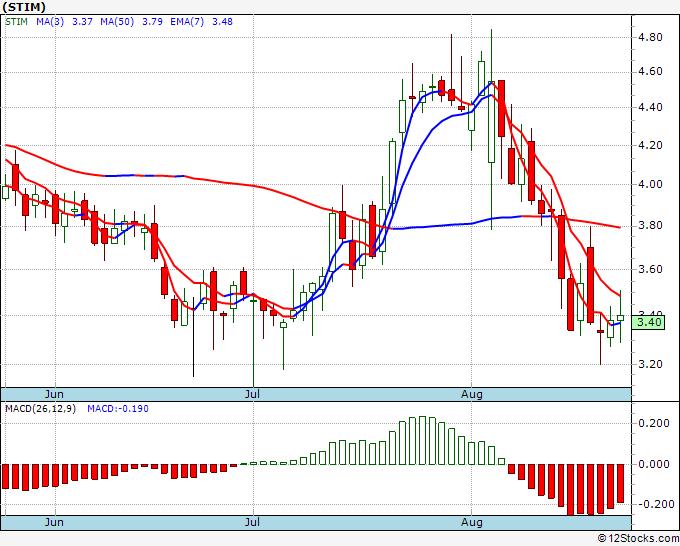Click the last red MACD histogram bar
680x546 pixels.
(621, 484)
